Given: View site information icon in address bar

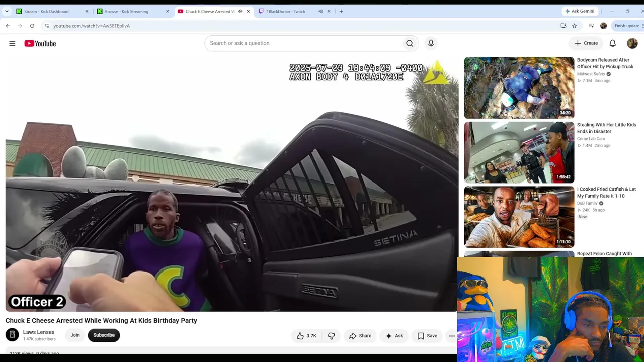Looking at the screenshot, I should coord(46,26).
